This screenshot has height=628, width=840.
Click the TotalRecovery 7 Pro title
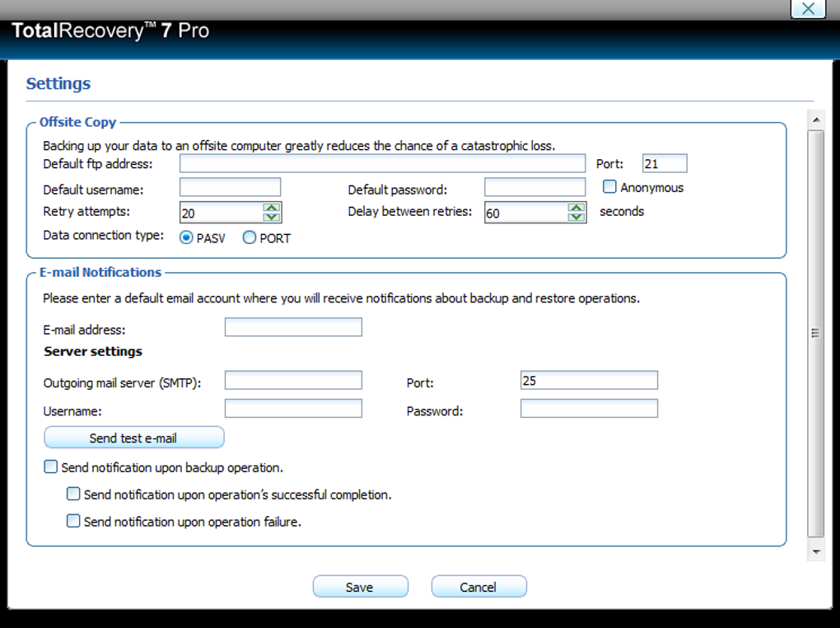tap(110, 30)
